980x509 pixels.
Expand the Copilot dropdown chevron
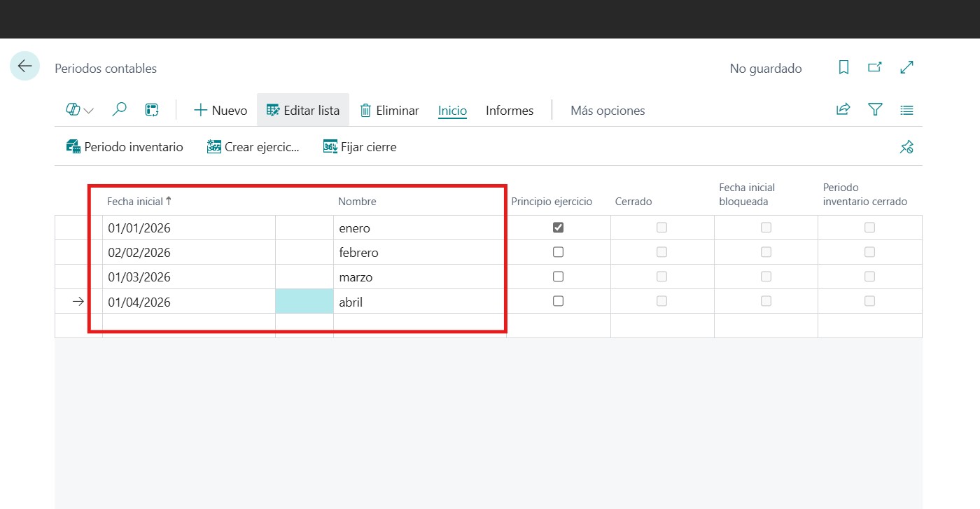tap(89, 111)
